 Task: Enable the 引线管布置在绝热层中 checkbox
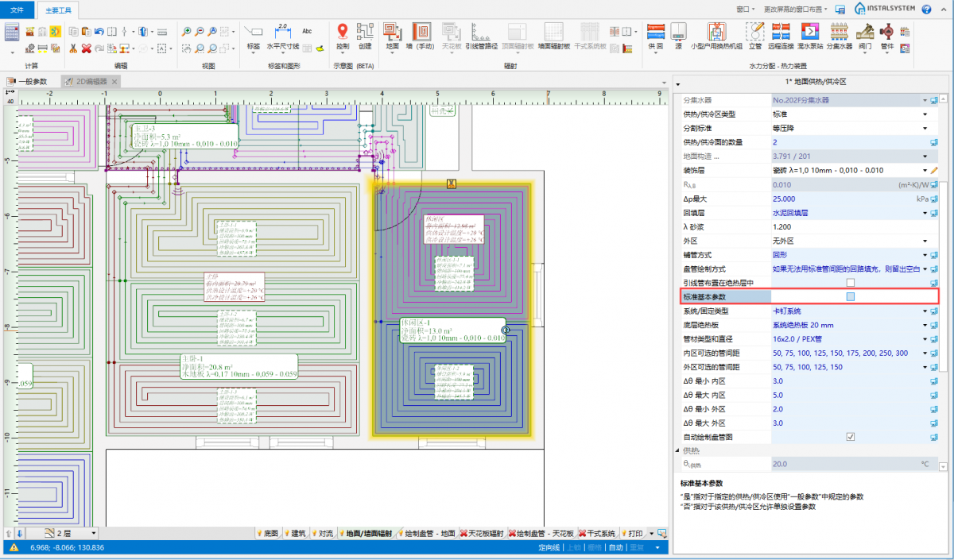tap(850, 283)
